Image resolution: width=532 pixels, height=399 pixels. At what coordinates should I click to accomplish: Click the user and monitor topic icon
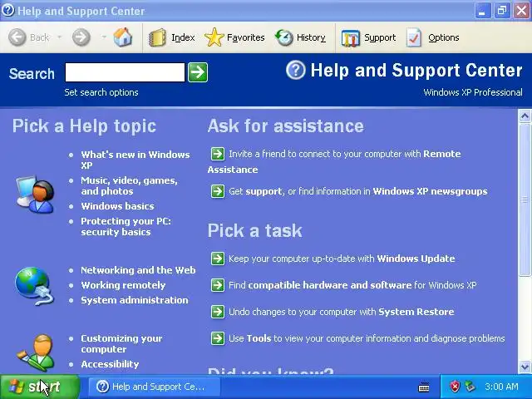(35, 195)
